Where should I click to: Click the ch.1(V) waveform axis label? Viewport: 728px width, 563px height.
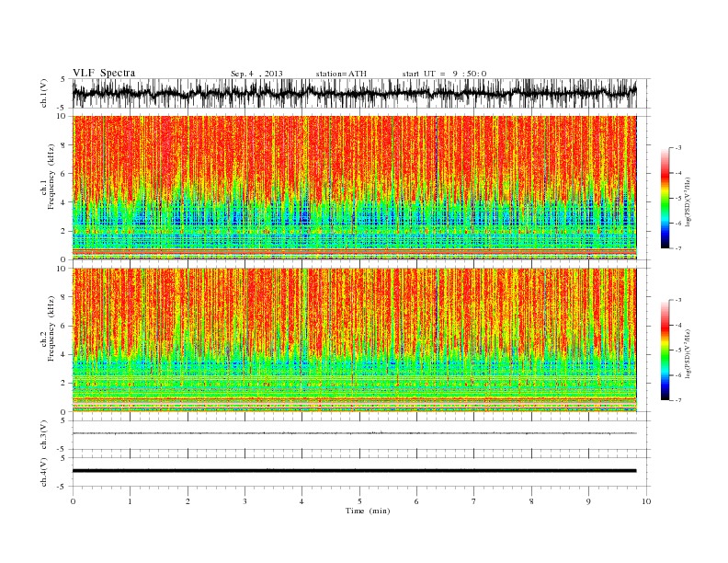(x=44, y=93)
